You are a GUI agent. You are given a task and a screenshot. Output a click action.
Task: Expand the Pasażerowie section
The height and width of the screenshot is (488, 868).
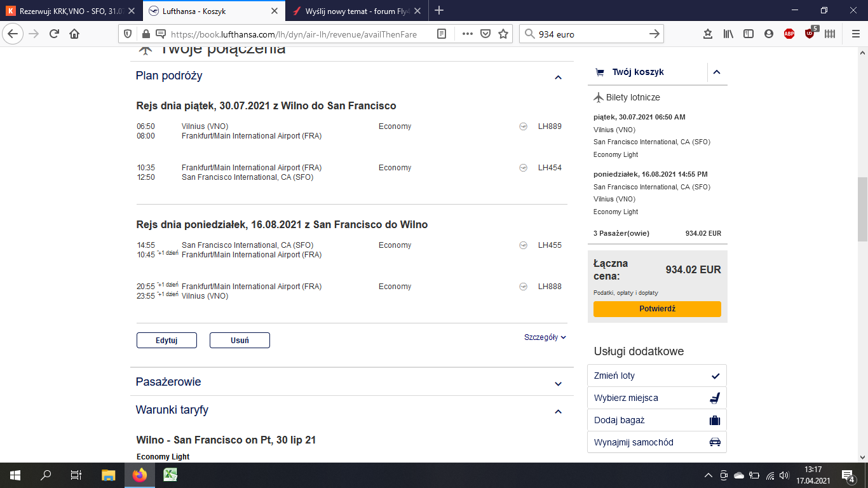point(559,384)
